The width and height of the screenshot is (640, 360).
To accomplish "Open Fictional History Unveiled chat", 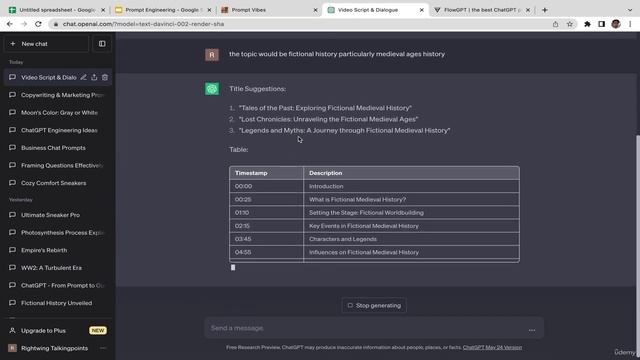I will point(58,303).
